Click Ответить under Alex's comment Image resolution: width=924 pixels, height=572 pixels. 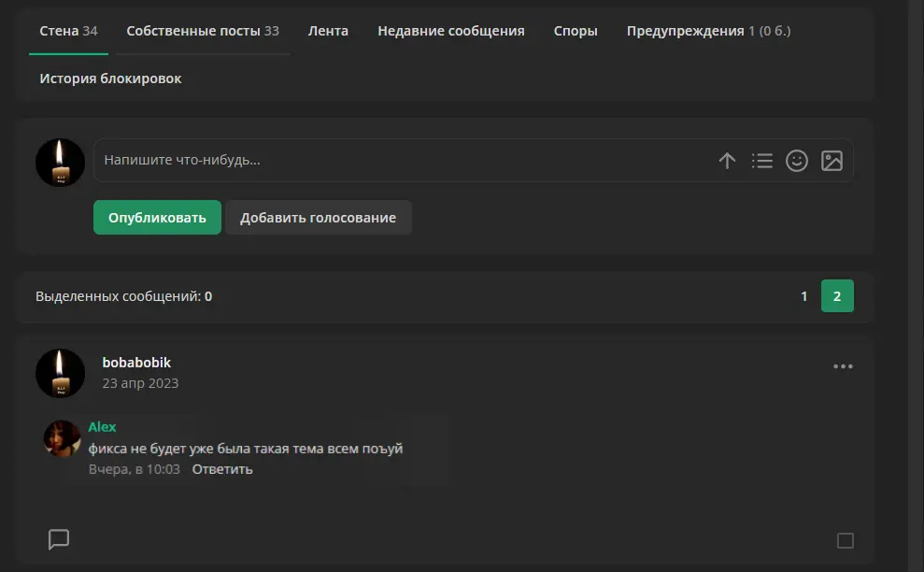222,469
